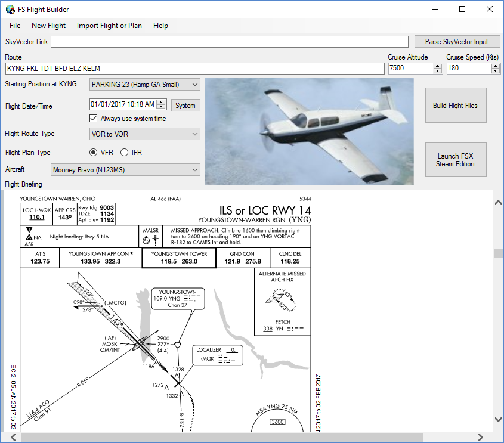Screen dimensions: 504x443
Task: Open Flight Route Type dropdown
Action: (145, 134)
